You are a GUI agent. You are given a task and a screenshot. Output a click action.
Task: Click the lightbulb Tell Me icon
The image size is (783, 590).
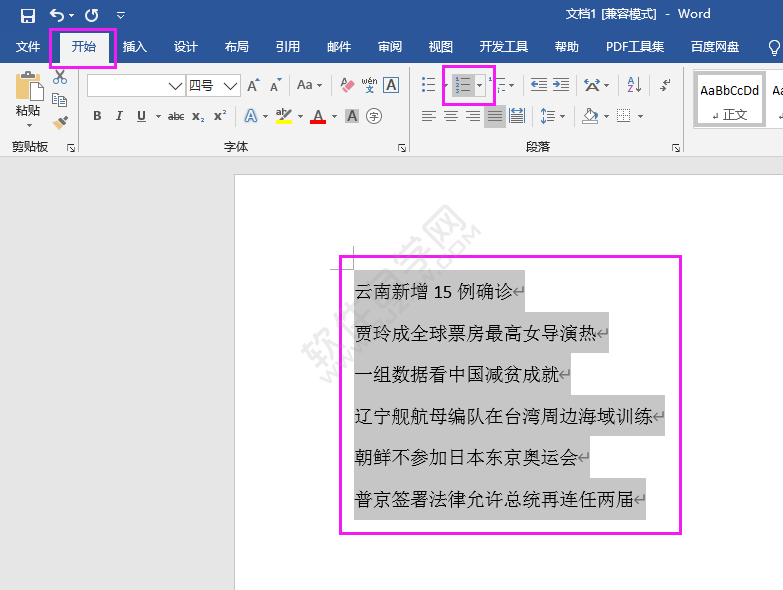pos(774,47)
